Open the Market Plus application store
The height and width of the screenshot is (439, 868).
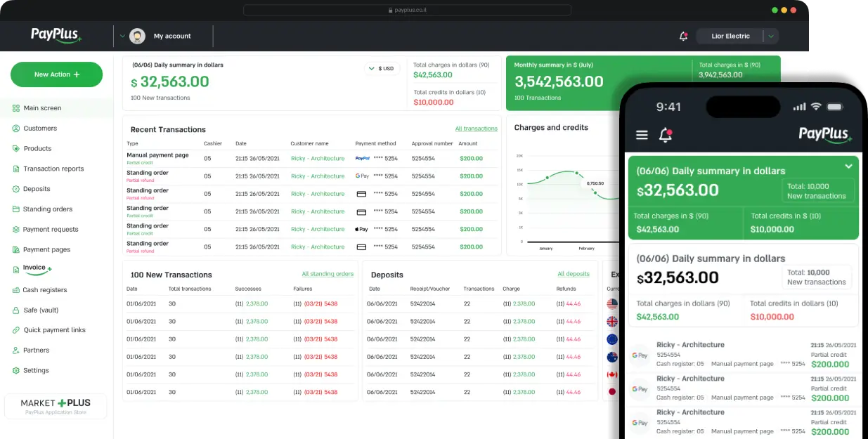pyautogui.click(x=56, y=406)
